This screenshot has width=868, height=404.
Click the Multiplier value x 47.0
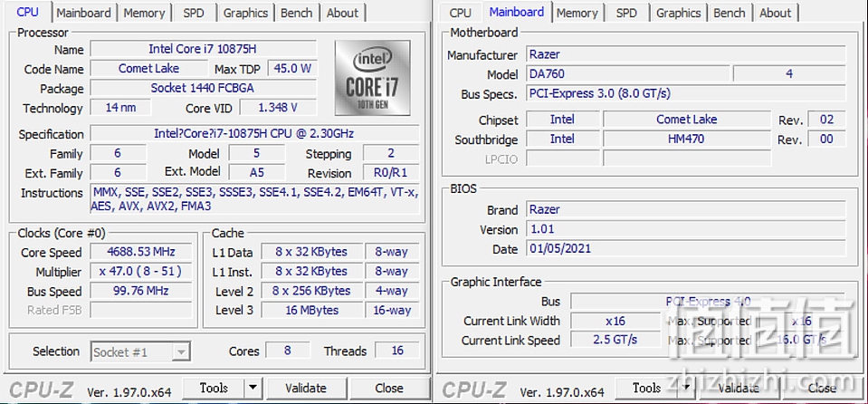pyautogui.click(x=141, y=271)
